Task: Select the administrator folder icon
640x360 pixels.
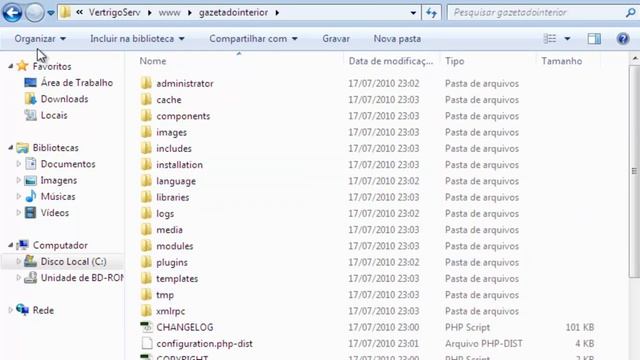Action: (x=146, y=83)
